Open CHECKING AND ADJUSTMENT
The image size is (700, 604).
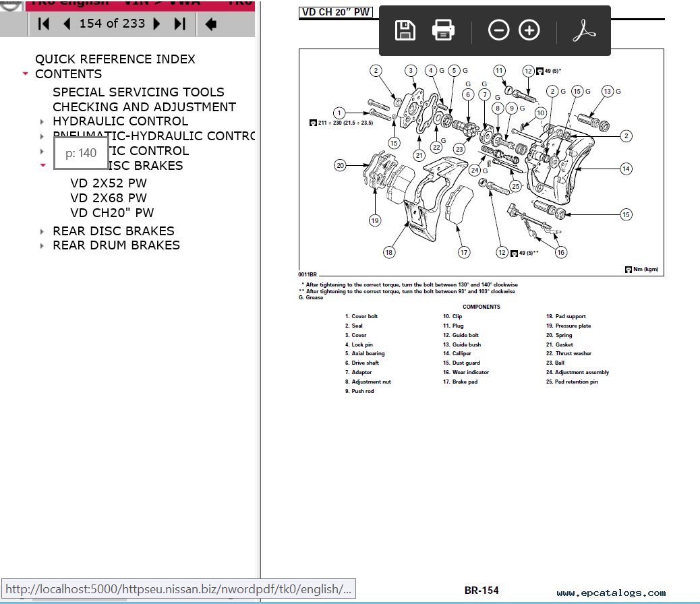144,107
